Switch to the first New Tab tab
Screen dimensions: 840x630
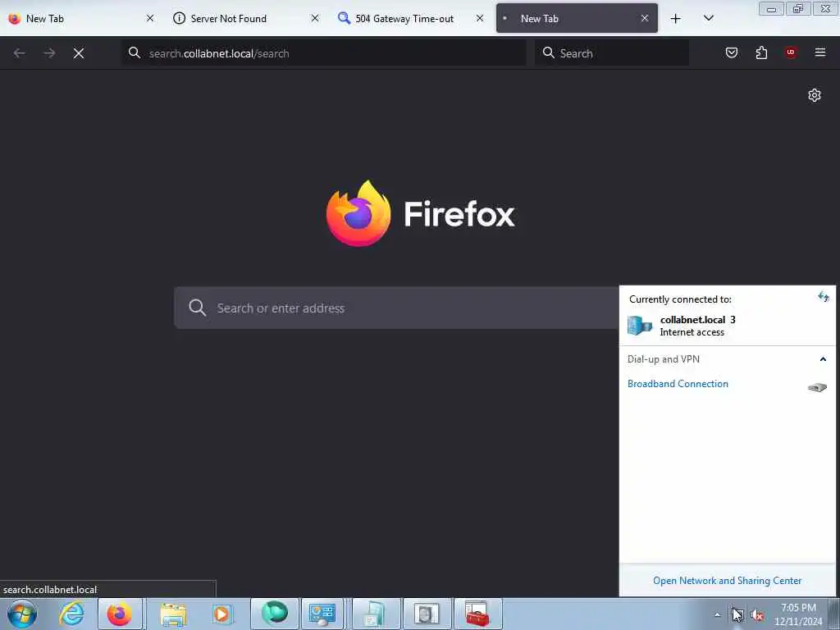80,18
